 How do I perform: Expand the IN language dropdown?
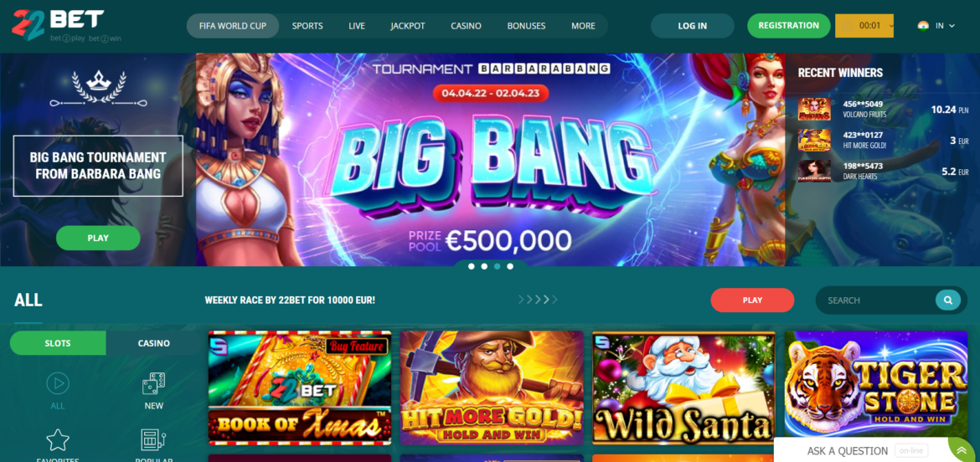tap(945, 26)
